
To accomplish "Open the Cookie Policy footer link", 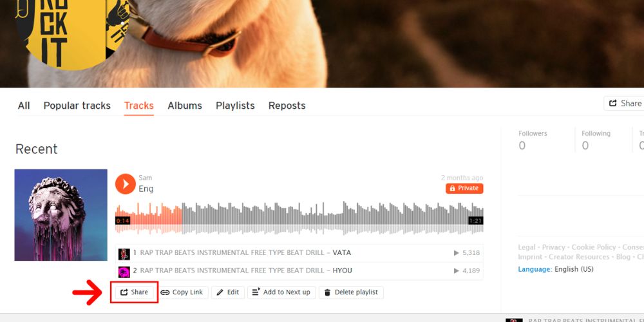I will pyautogui.click(x=594, y=247).
